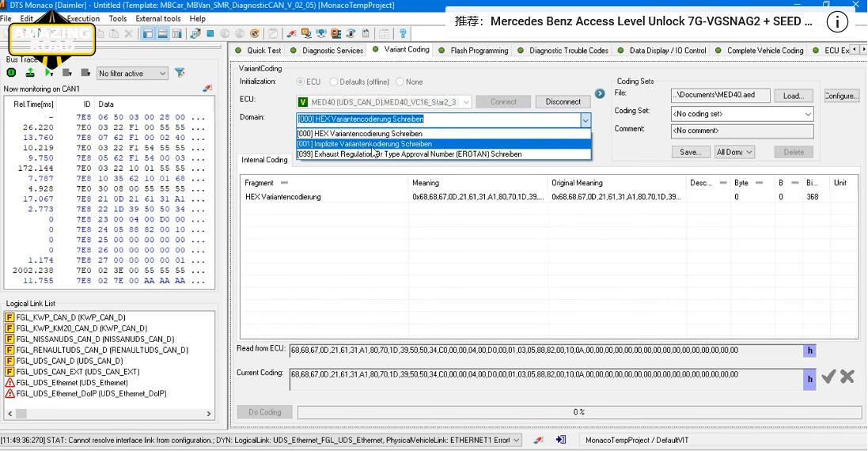Switch to Complete Vehicle Coding tab
The width and height of the screenshot is (868, 451).
[760, 51]
